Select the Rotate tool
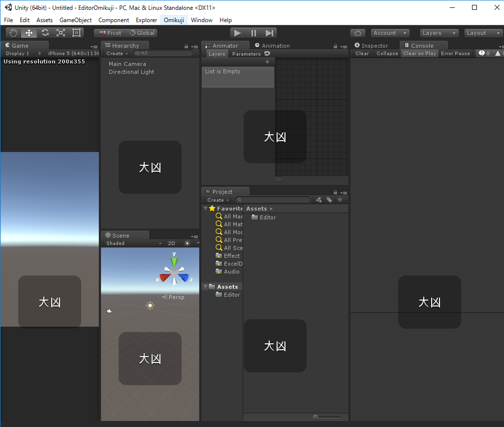Image resolution: width=504 pixels, height=427 pixels. click(45, 32)
